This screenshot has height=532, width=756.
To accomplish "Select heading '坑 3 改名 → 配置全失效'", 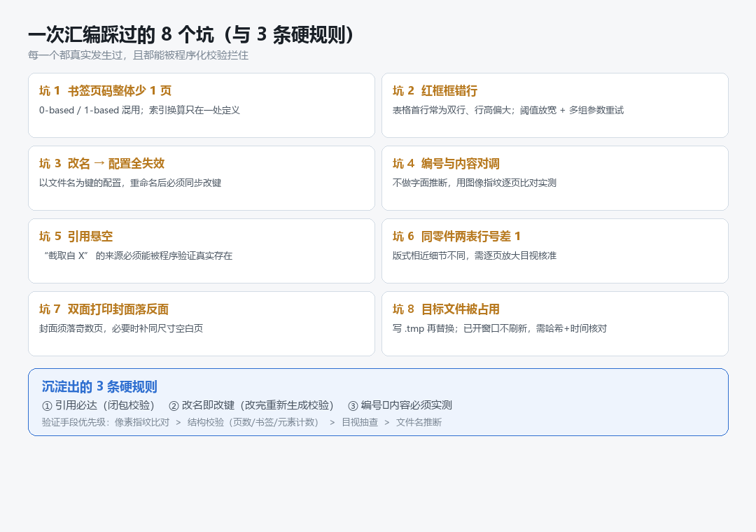I will (101, 164).
